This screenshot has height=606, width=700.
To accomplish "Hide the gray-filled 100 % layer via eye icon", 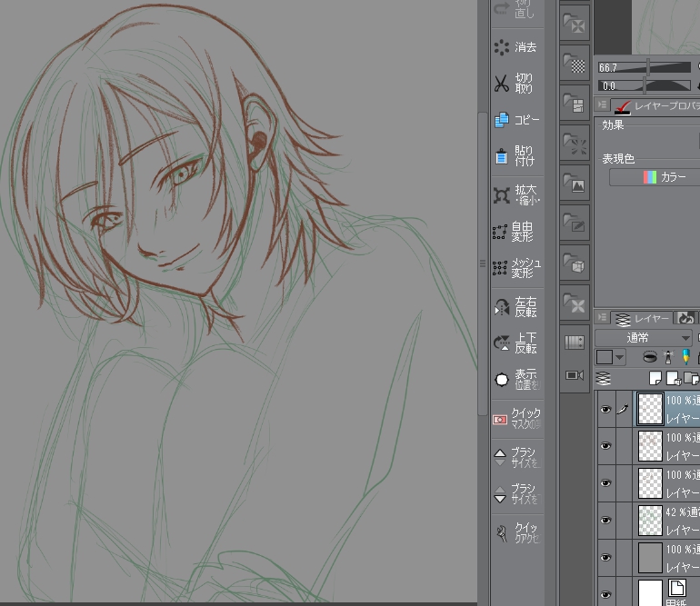I will (x=605, y=557).
